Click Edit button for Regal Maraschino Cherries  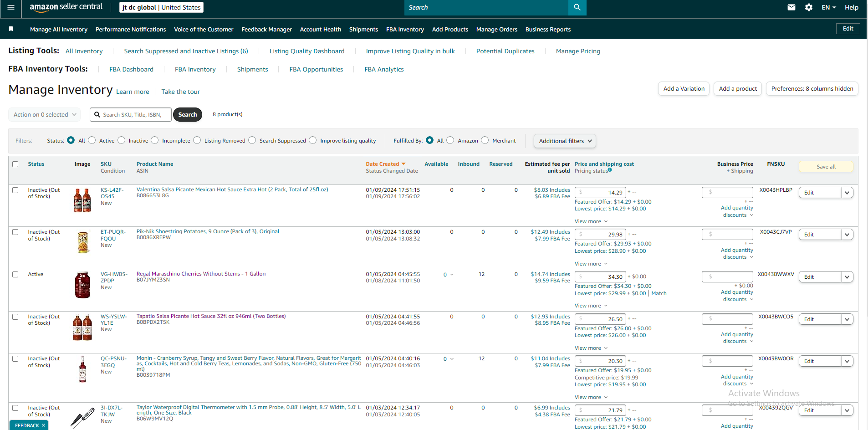click(820, 277)
